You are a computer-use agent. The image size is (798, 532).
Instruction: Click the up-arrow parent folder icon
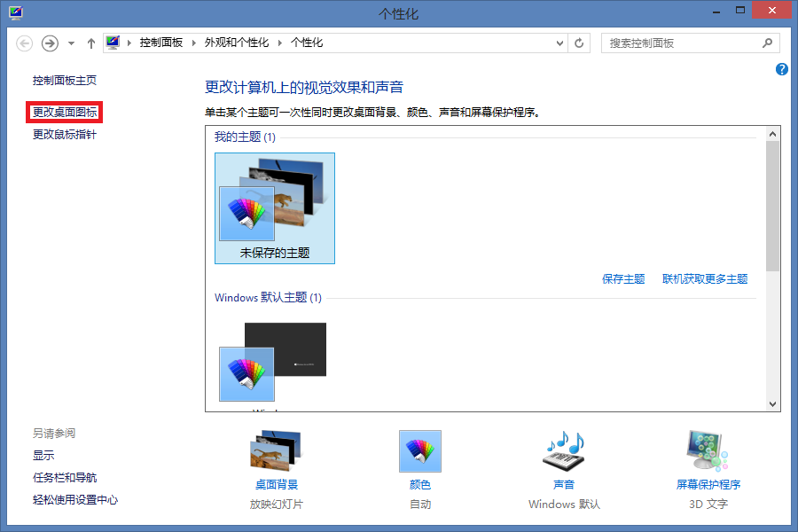pyautogui.click(x=91, y=43)
